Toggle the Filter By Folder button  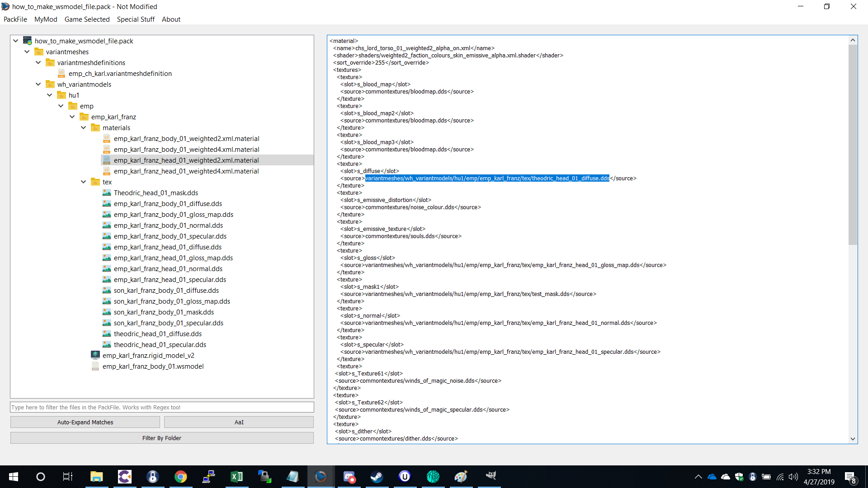coord(162,438)
